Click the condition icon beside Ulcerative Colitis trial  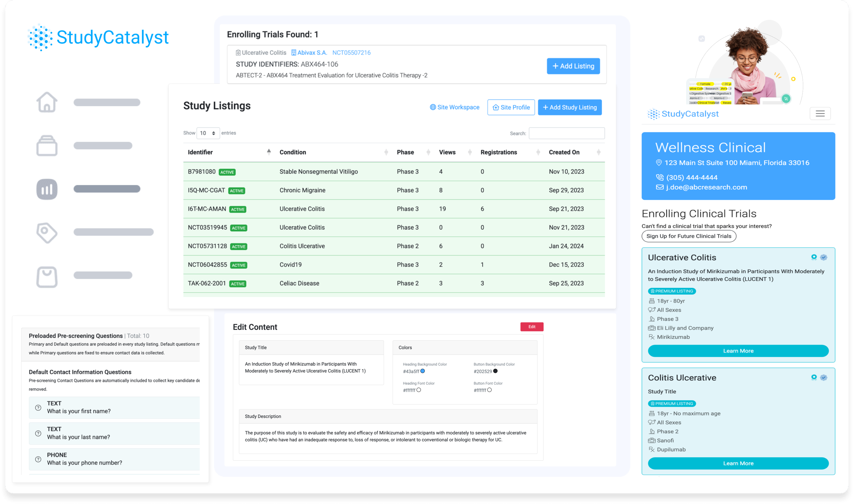238,53
